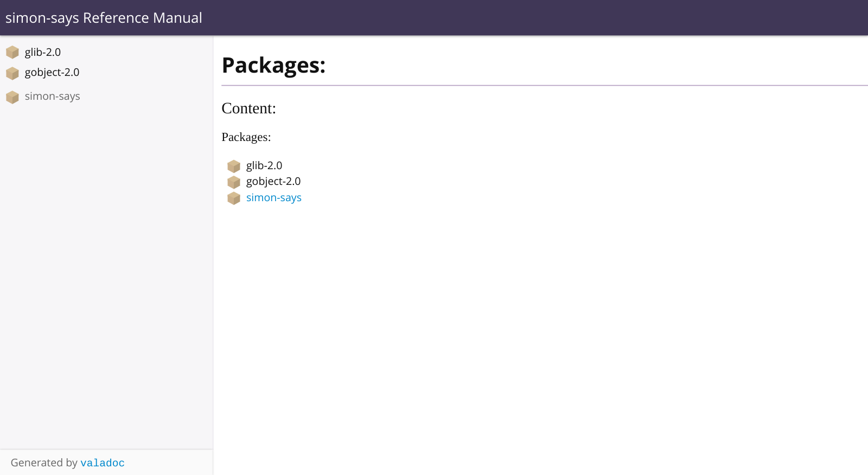Screen dimensions: 868x475
Task: Click the gobject-2.0 package icon in sidebar
Action: coord(12,73)
